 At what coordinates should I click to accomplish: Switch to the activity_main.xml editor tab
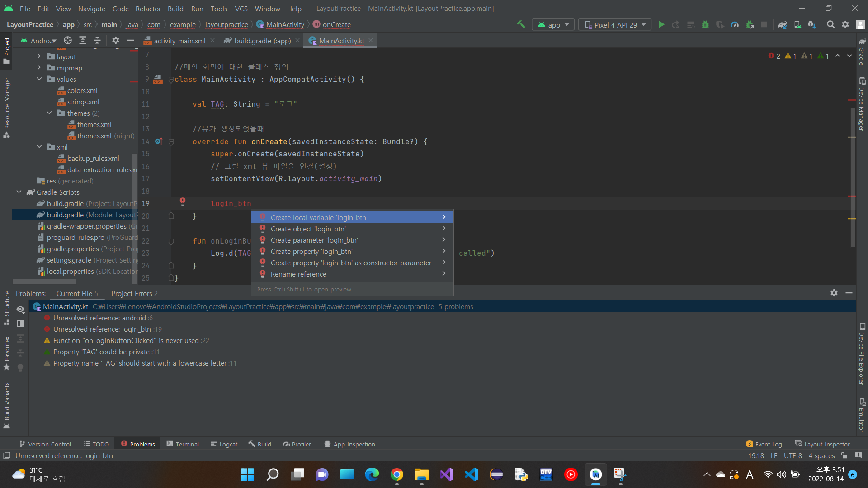point(179,41)
